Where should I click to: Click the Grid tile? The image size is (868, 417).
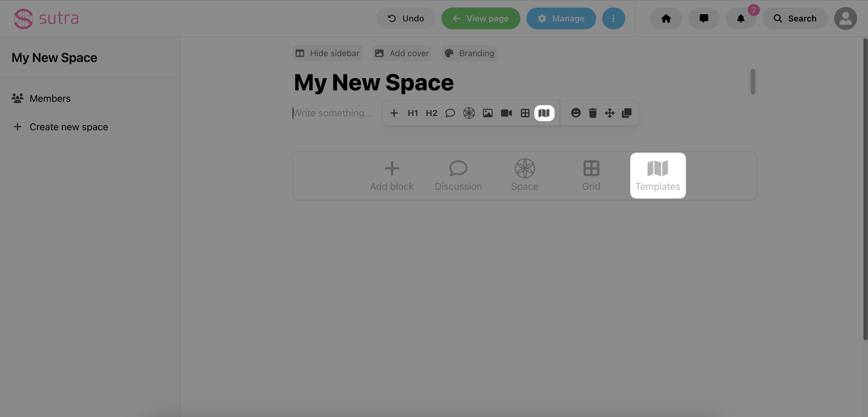591,176
